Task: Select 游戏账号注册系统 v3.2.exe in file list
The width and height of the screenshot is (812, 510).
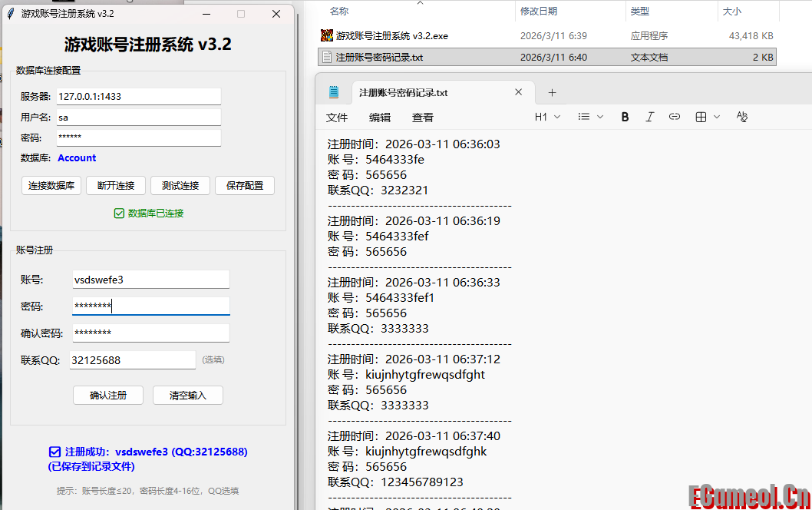Action: coord(391,36)
